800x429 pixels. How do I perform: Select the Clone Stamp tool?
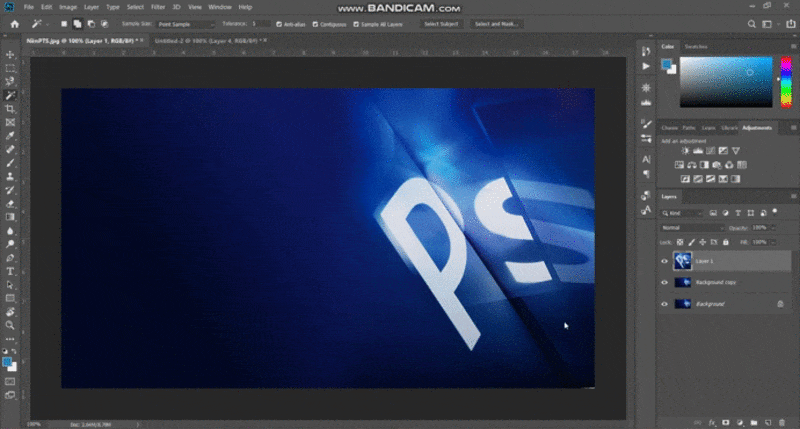click(10, 176)
